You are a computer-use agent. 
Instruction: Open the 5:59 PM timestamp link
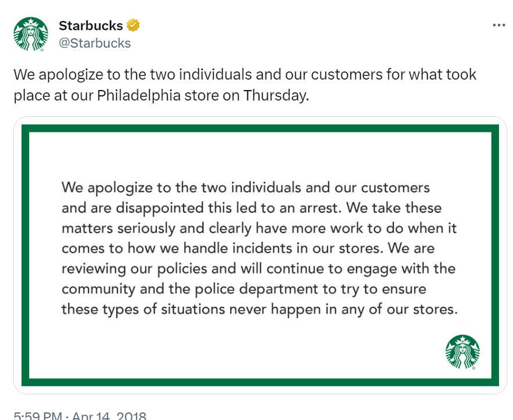38,416
